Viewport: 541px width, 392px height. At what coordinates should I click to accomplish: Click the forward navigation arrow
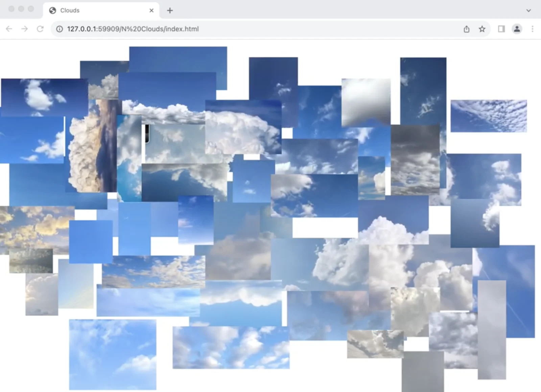24,29
